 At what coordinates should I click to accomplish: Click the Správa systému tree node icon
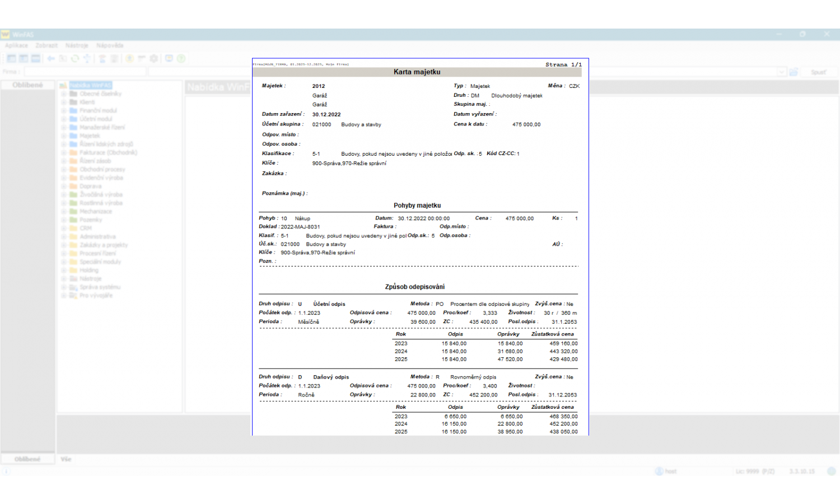coord(73,287)
